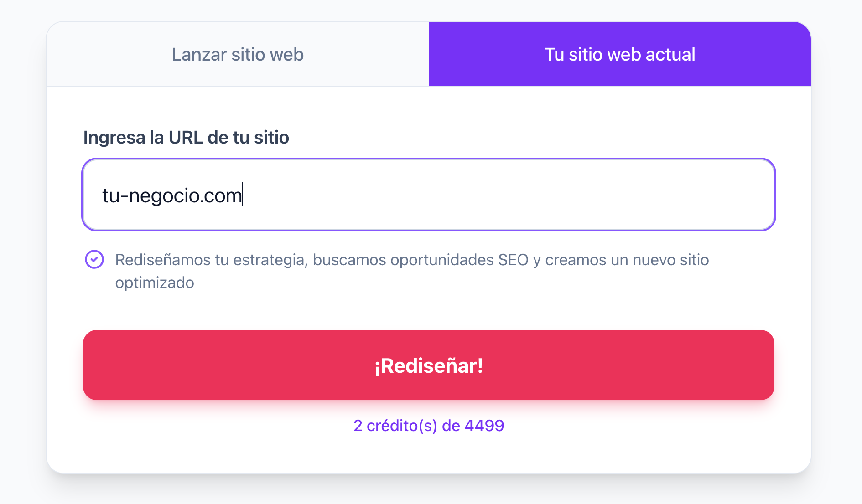Click the URL field's purple border area

coord(428,160)
